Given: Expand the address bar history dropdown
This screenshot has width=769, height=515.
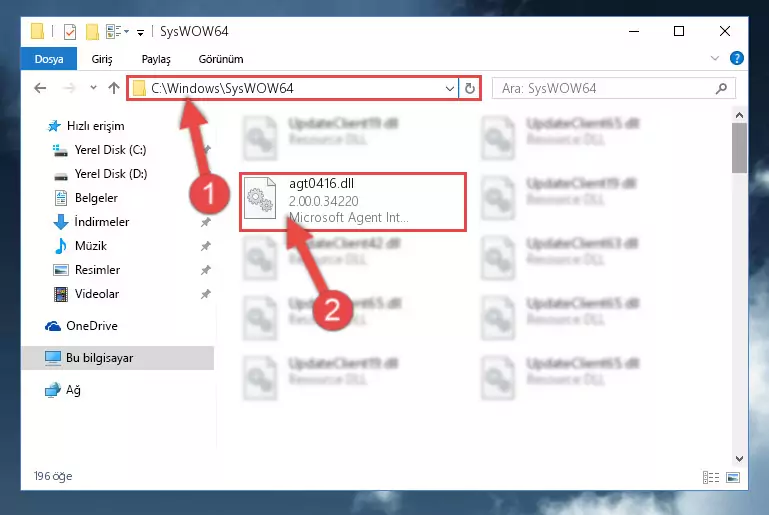Looking at the screenshot, I should pos(449,89).
